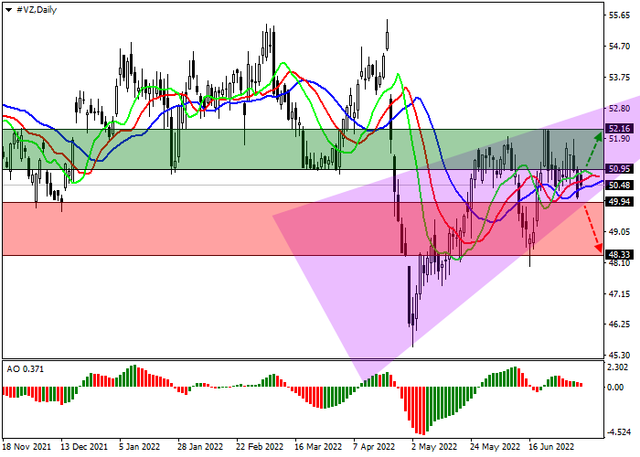The height and width of the screenshot is (457, 640).
Task: Select the 48.33 price level label
Action: tap(619, 255)
